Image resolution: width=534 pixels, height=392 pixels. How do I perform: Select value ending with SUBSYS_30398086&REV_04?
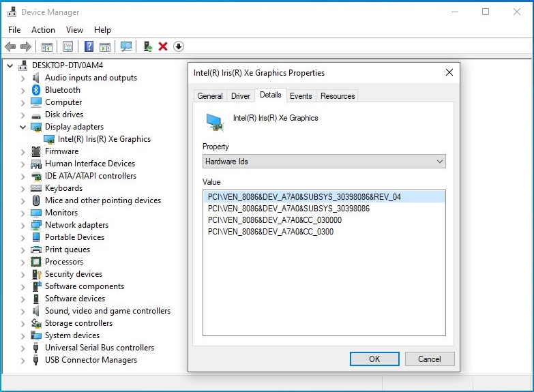coord(324,197)
